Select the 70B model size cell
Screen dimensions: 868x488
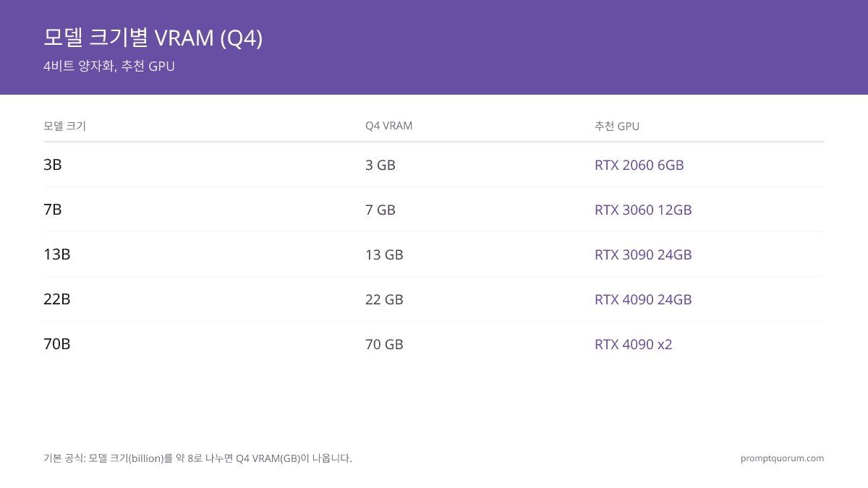[x=57, y=344]
